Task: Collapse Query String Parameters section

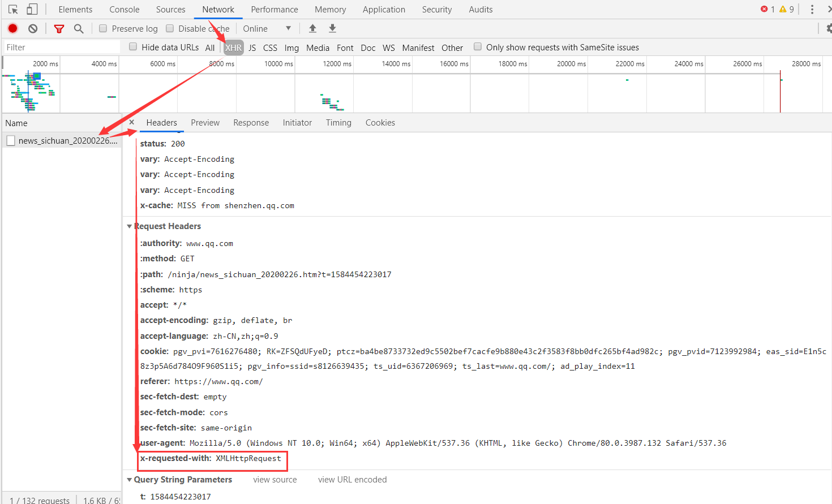Action: click(130, 480)
